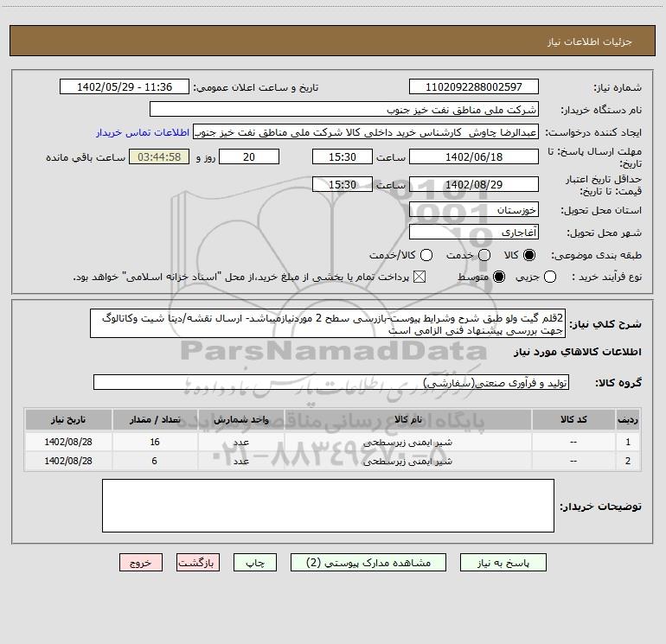Select the خدمت radio button

483,255
